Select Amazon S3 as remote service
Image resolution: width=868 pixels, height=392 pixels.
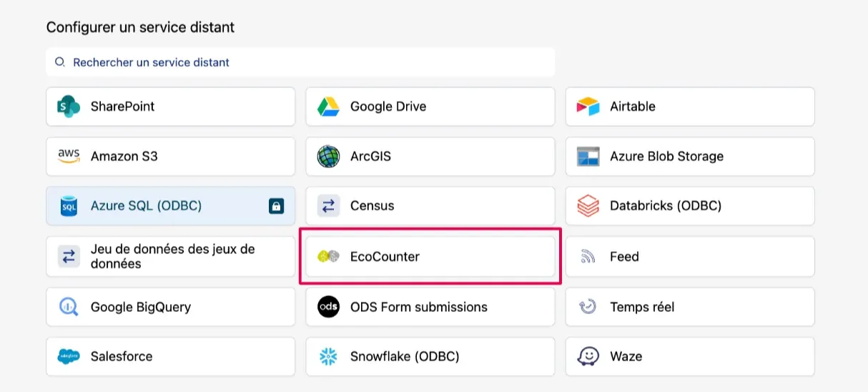pos(171,156)
